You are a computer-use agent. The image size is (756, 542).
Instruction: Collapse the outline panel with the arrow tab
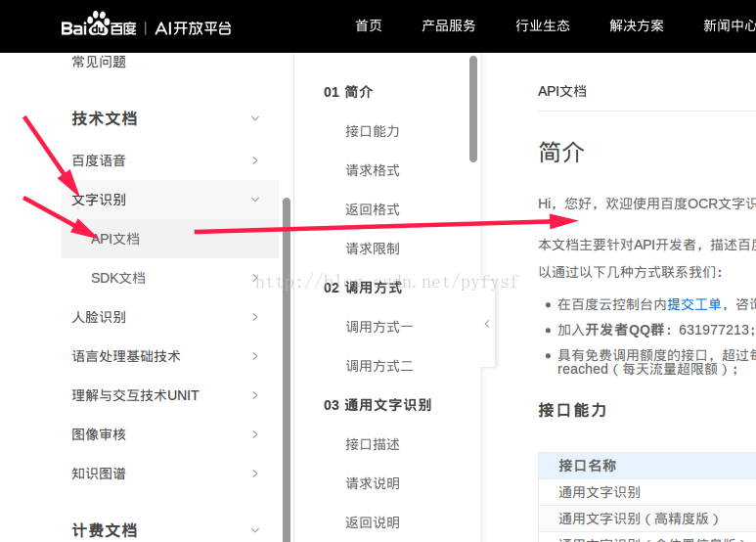(487, 324)
